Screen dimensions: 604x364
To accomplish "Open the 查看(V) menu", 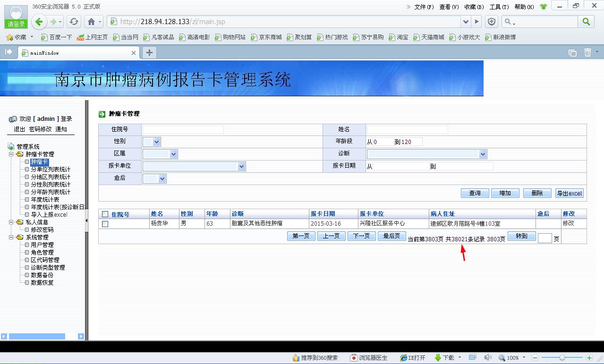I will pos(449,7).
